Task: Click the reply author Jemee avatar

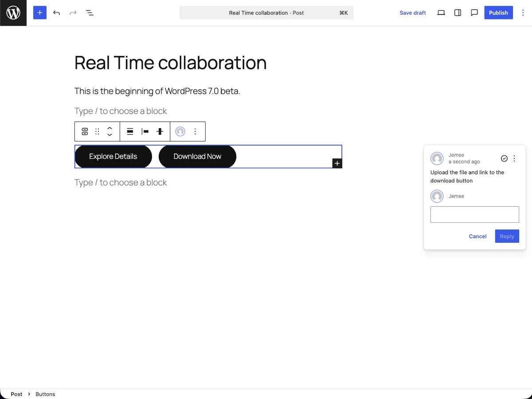Action: point(437,196)
